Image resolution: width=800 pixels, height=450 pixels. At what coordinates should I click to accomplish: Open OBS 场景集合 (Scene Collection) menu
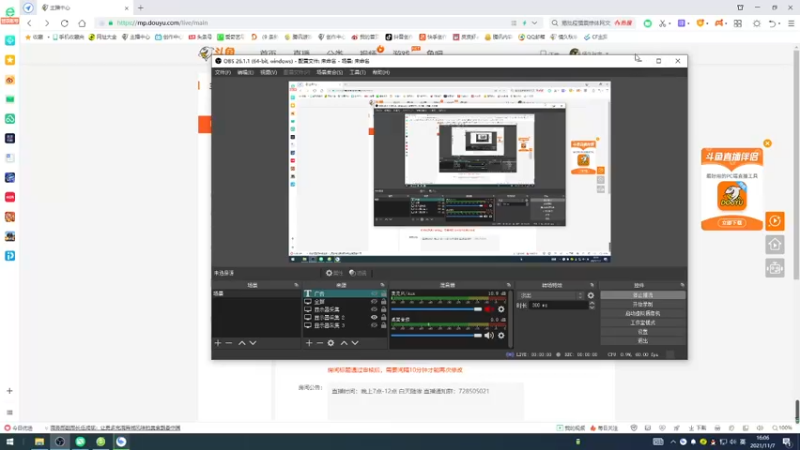[330, 72]
